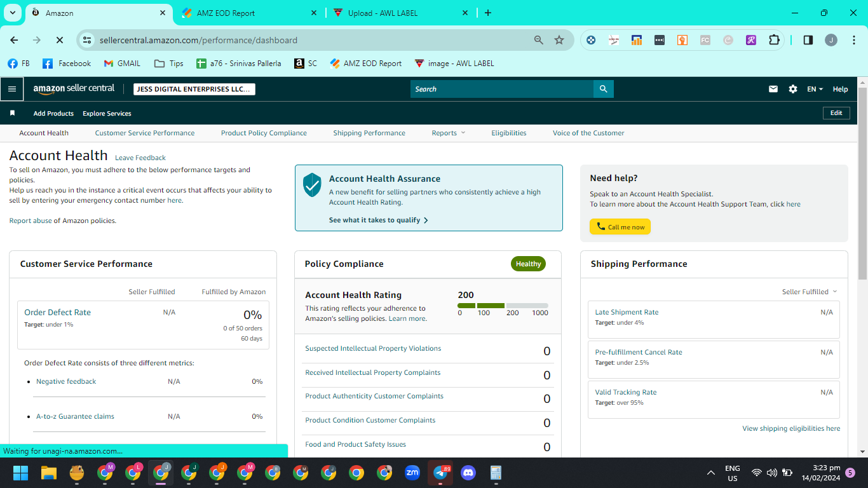
Task: Click the bar chart extension icon
Action: pyautogui.click(x=637, y=40)
